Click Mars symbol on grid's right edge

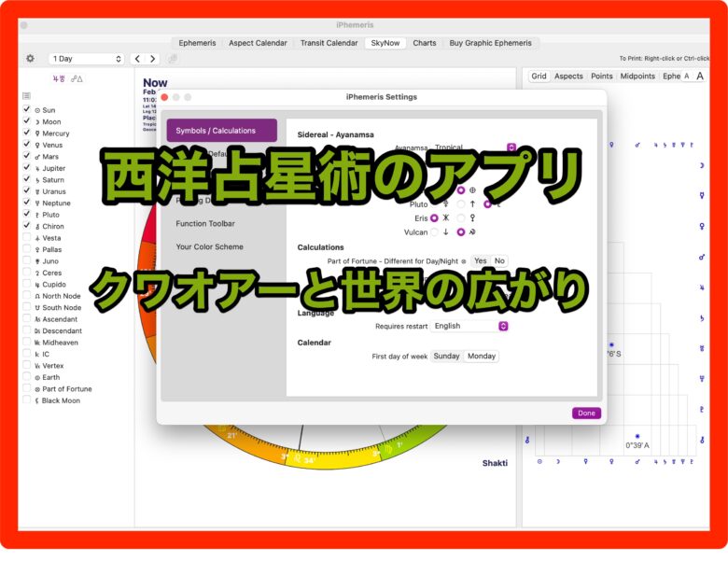point(702,257)
